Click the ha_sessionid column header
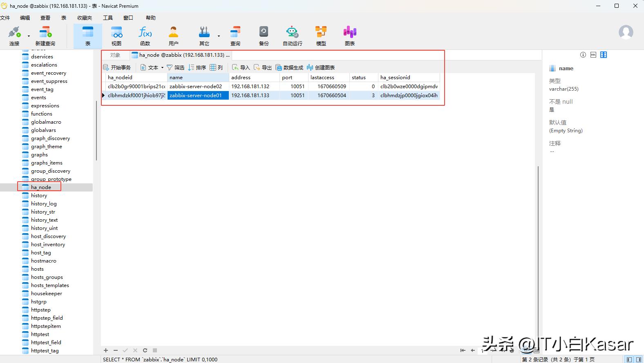The image size is (644, 363). tap(409, 77)
